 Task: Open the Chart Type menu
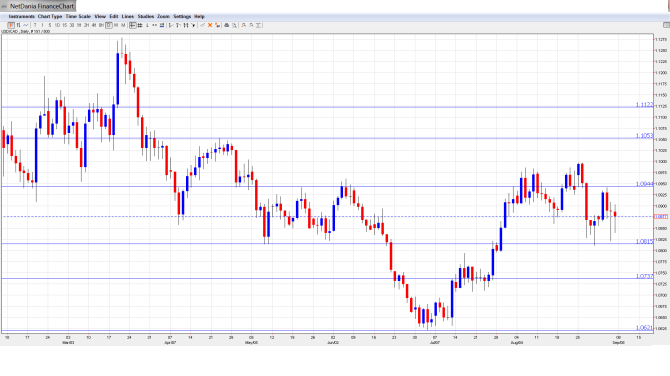[x=50, y=16]
